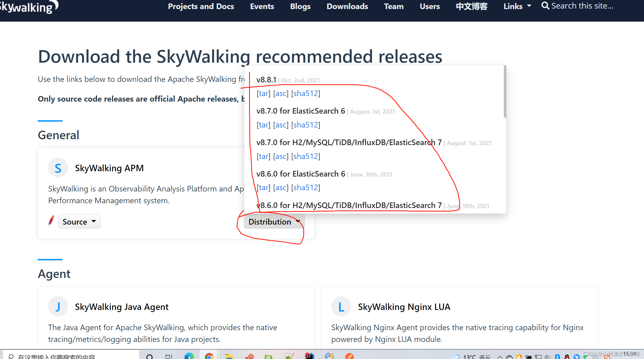Click the 'Agent' section heading
This screenshot has width=644, height=359.
tap(54, 274)
